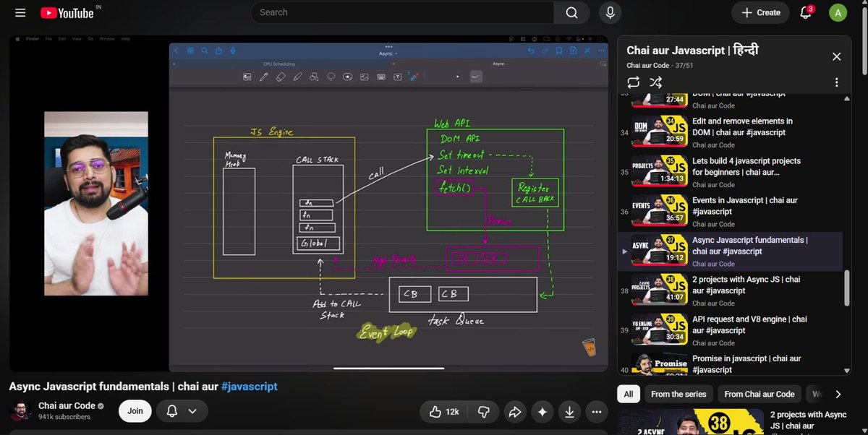Select the Lasso tool in notes toolbar
This screenshot has width=868, height=435.
(x=331, y=77)
